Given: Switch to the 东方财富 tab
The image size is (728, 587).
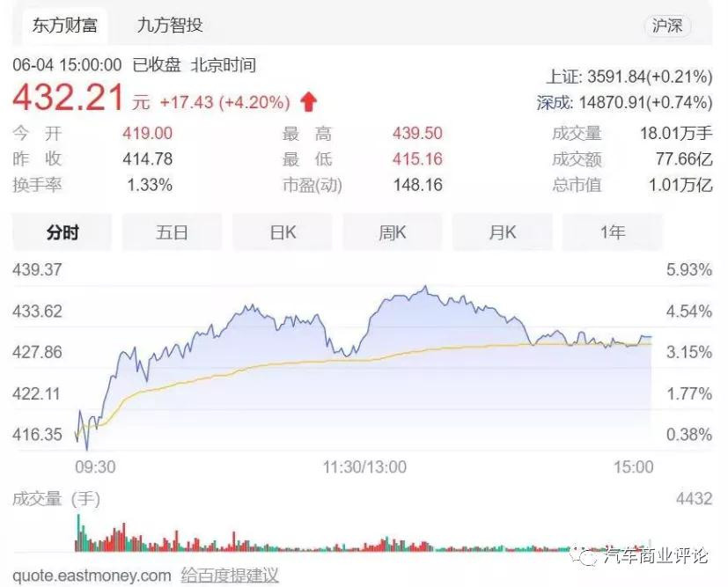Looking at the screenshot, I should coord(64,25).
